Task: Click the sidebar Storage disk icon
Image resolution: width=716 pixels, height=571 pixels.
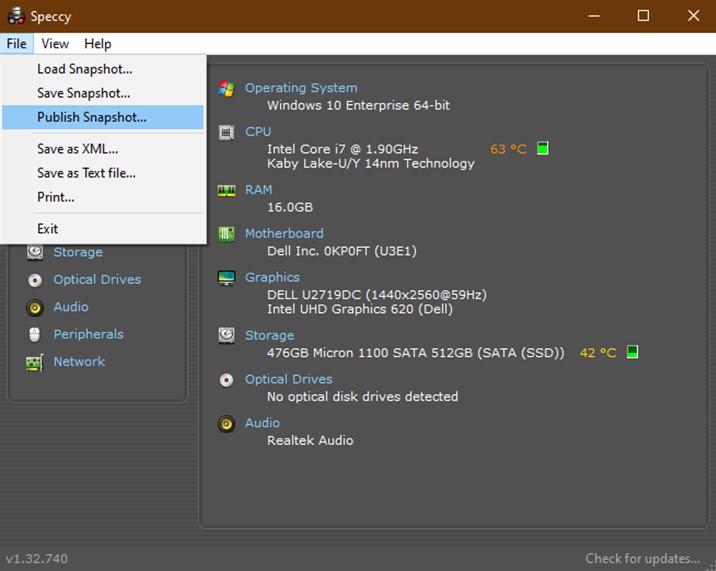Action: click(x=35, y=252)
